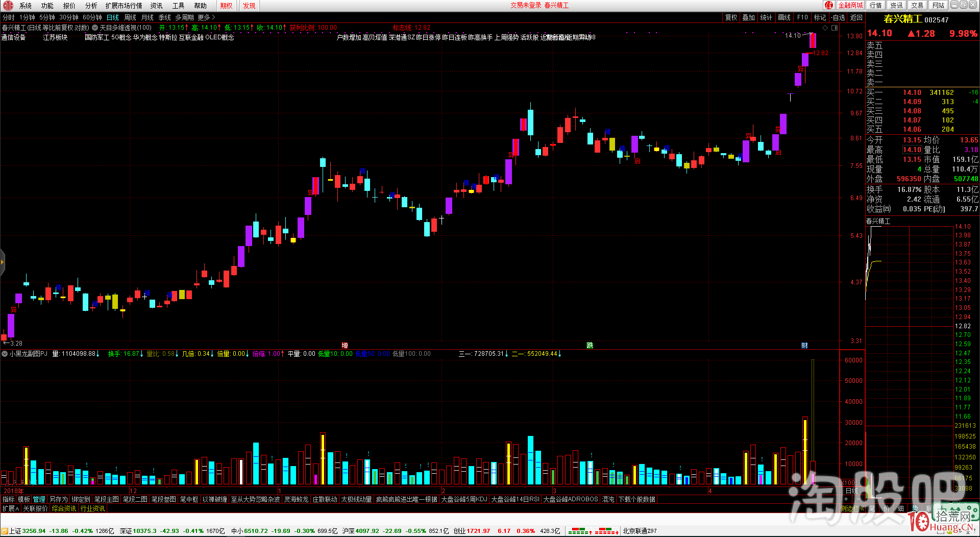Switch to 分时 period
980x537 pixels.
coord(9,17)
